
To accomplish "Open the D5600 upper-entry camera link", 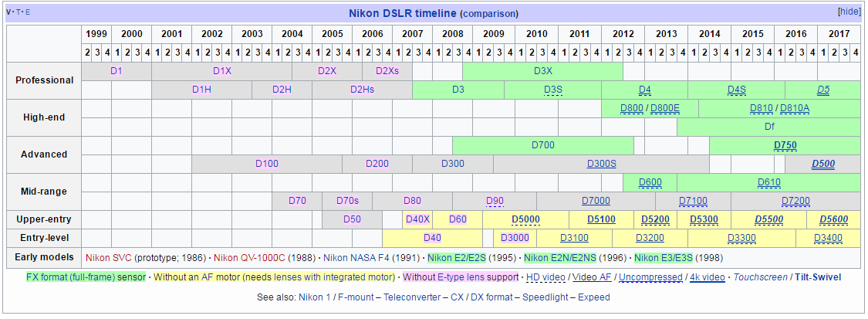I will click(833, 219).
